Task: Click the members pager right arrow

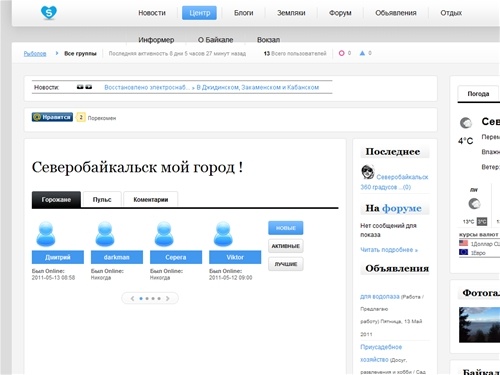Action: coord(167,298)
